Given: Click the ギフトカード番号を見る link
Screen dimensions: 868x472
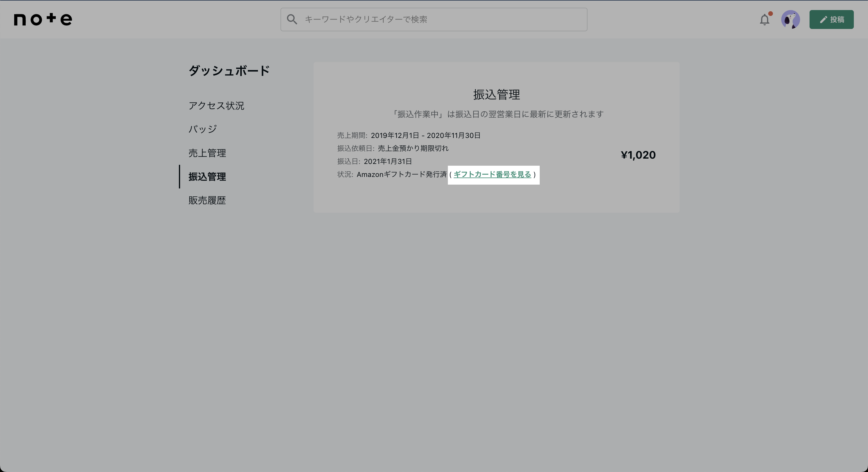Looking at the screenshot, I should [x=492, y=174].
